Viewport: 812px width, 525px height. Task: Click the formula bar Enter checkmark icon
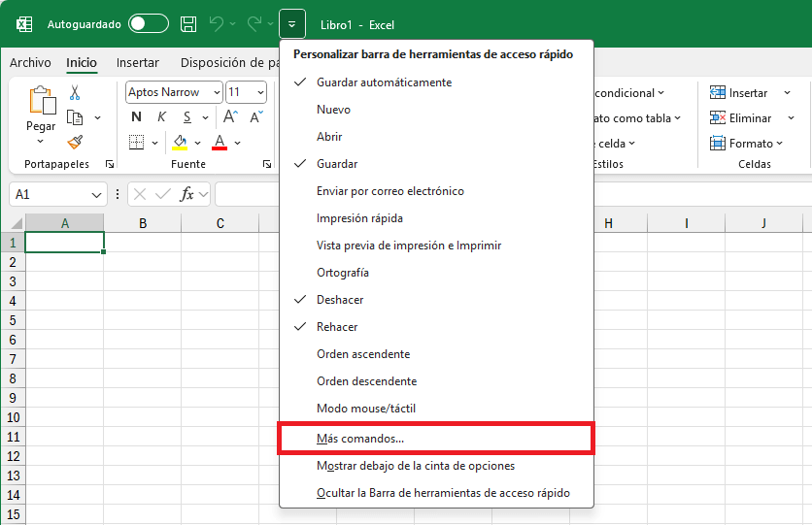click(162, 194)
